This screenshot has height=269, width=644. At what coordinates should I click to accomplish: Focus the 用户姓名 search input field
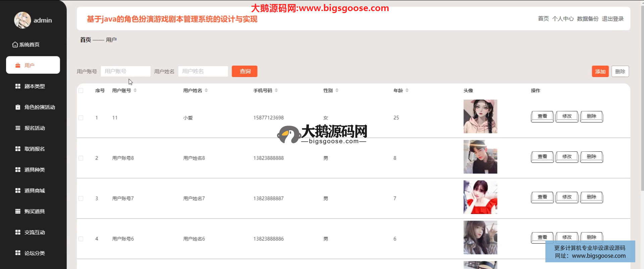(x=203, y=71)
